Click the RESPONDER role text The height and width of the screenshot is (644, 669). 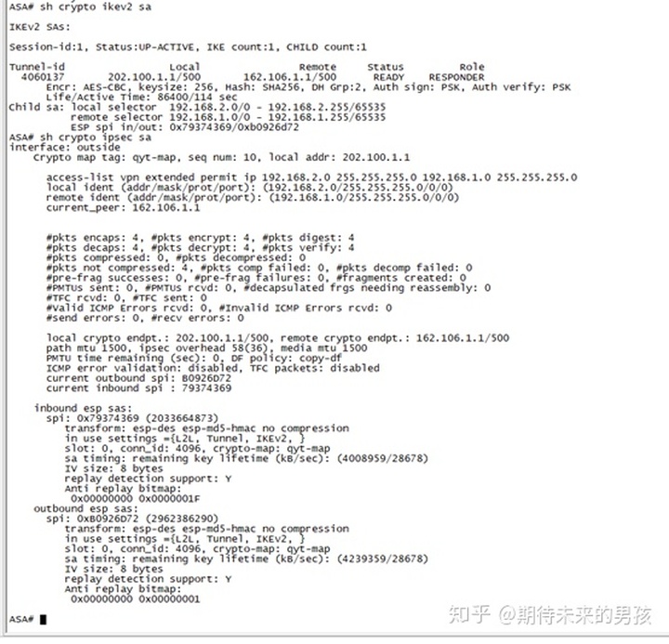point(456,77)
